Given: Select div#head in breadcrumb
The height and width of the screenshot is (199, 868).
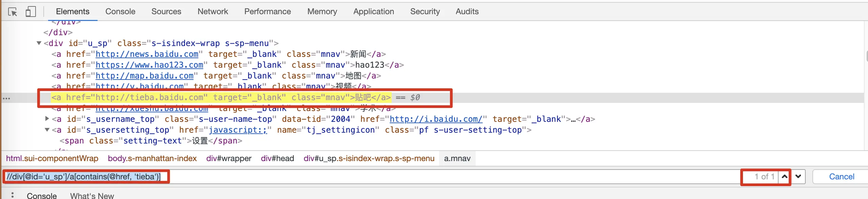Looking at the screenshot, I should pos(277,158).
